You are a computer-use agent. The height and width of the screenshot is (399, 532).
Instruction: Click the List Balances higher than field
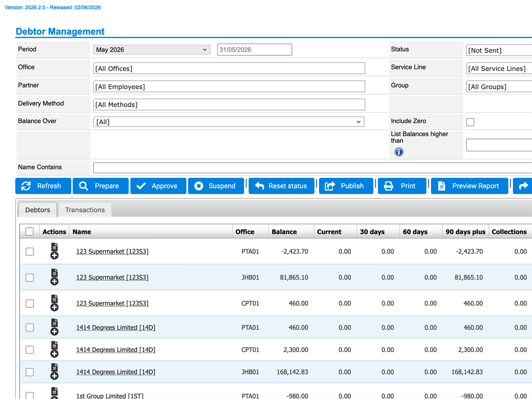499,145
